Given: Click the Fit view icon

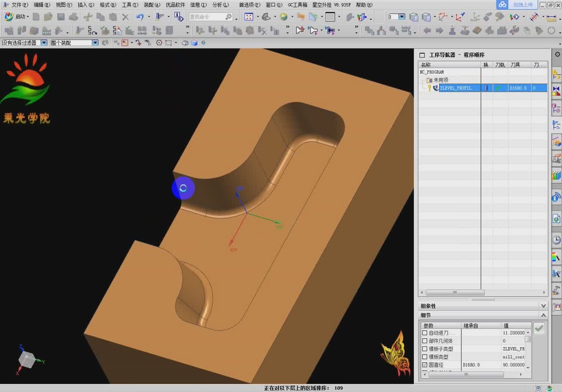Looking at the screenshot, I should coord(249,17).
